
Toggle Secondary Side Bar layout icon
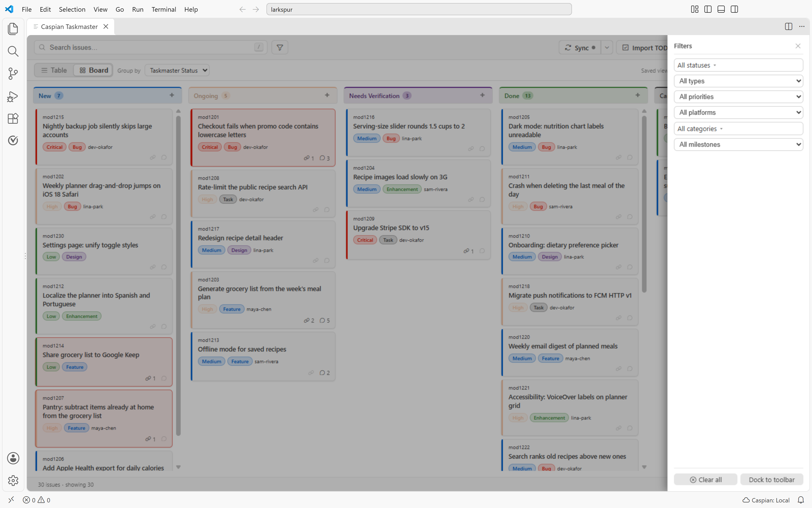[x=734, y=9]
